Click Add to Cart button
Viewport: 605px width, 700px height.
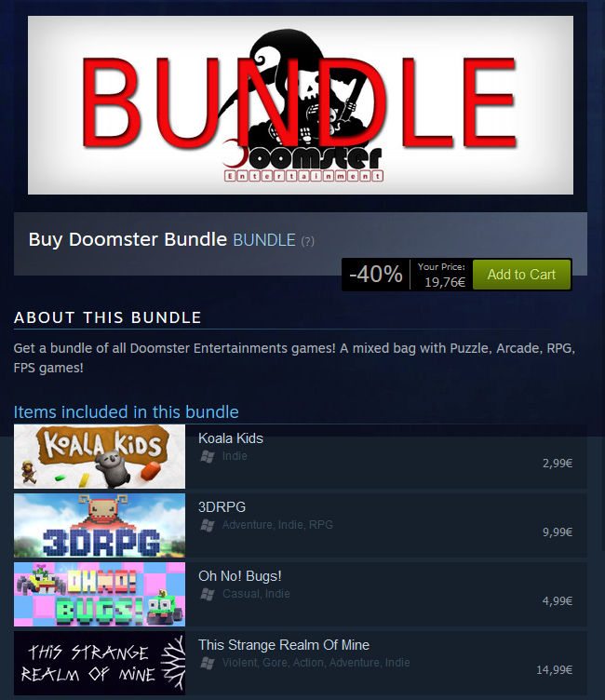(521, 274)
